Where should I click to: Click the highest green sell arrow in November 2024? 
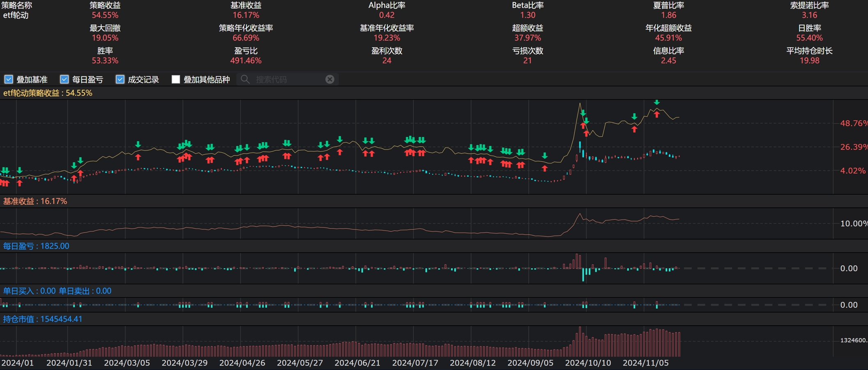point(657,102)
